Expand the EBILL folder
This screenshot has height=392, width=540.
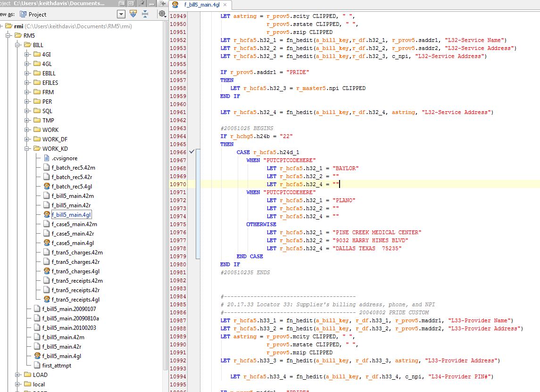click(x=27, y=73)
